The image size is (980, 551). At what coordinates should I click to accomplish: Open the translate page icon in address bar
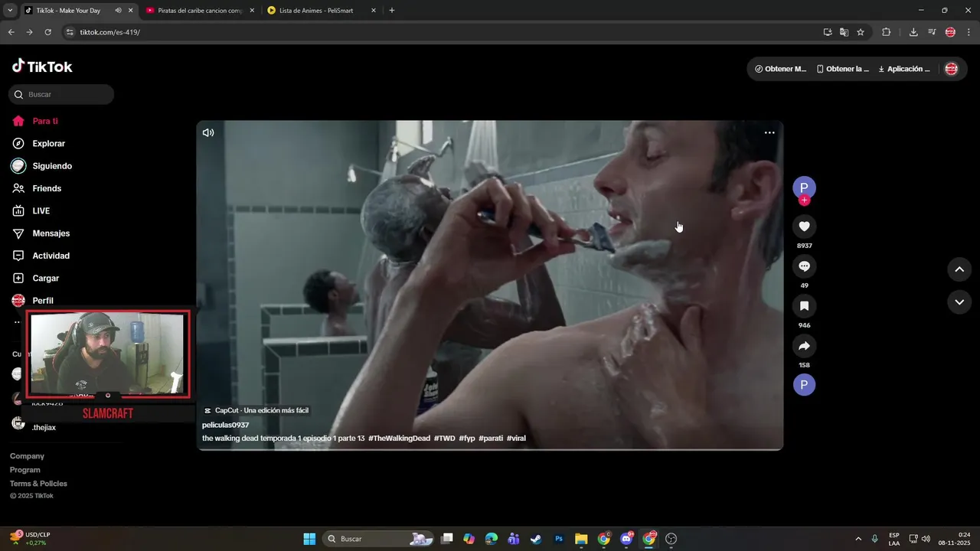click(844, 32)
